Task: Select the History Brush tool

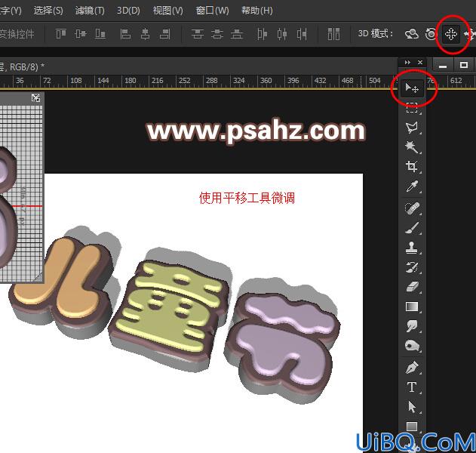Action: point(412,267)
